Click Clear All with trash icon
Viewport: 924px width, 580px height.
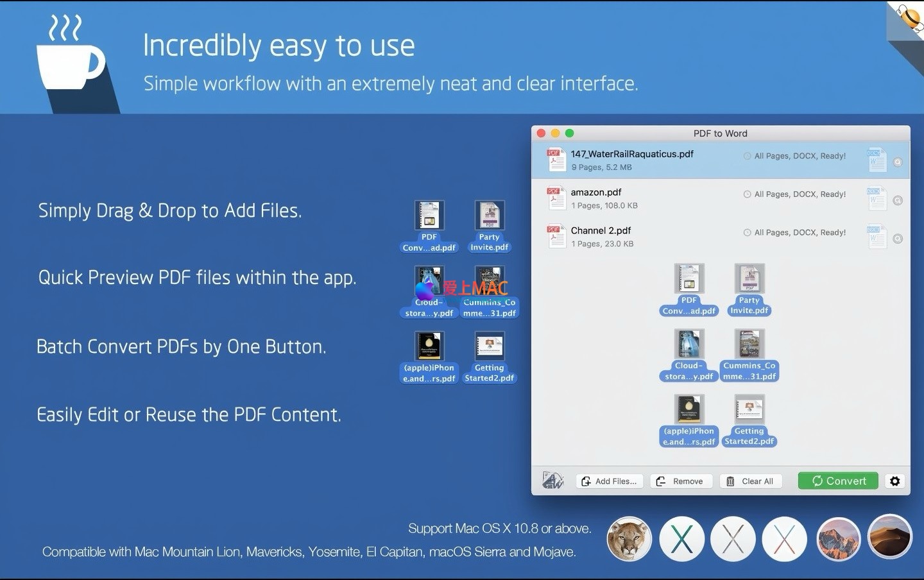point(751,481)
